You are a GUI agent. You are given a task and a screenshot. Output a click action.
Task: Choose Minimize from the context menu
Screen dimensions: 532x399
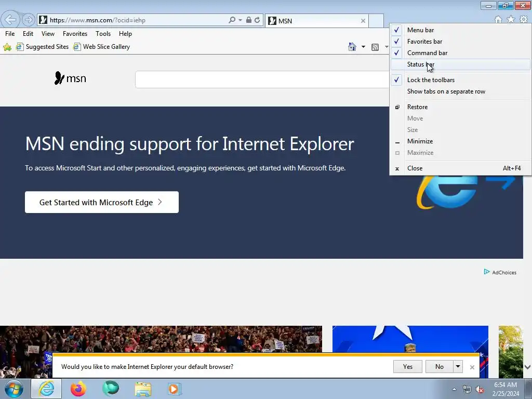coord(460,141)
